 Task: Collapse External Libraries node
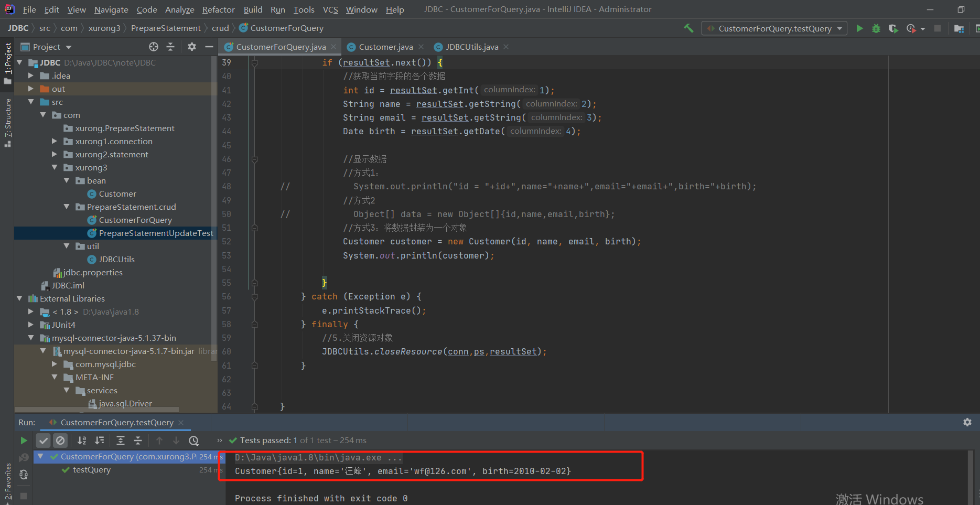click(19, 298)
